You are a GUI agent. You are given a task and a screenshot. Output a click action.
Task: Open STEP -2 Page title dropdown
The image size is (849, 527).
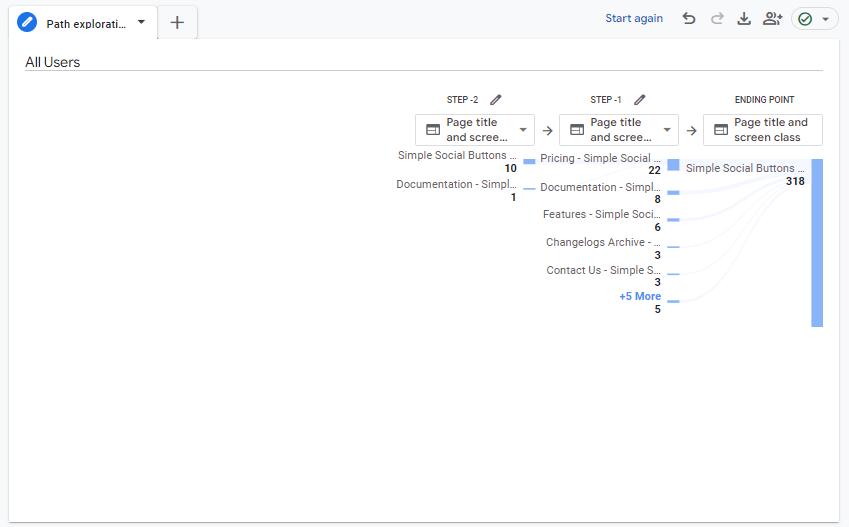pyautogui.click(x=475, y=130)
